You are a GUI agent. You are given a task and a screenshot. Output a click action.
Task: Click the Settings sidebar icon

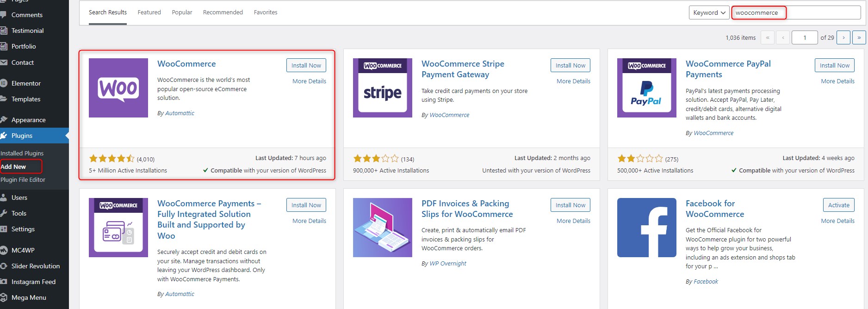(3, 229)
